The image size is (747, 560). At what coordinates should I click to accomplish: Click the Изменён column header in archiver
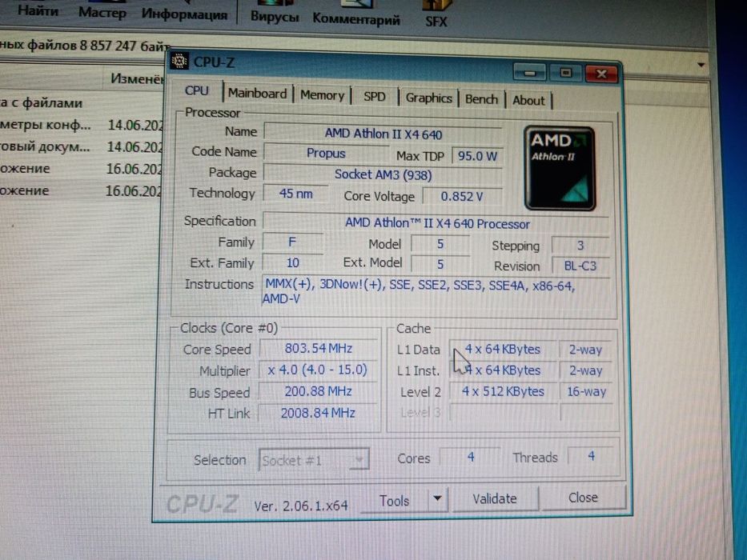135,78
